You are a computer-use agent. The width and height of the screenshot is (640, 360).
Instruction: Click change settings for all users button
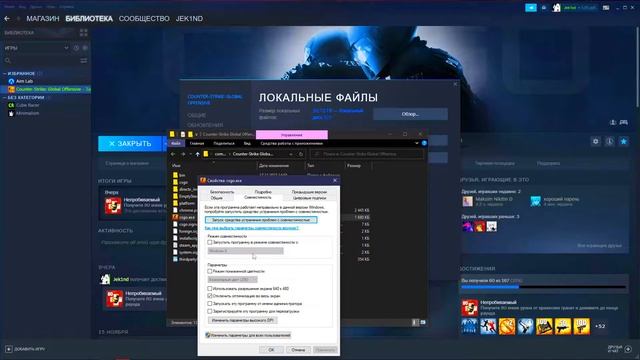pos(248,335)
